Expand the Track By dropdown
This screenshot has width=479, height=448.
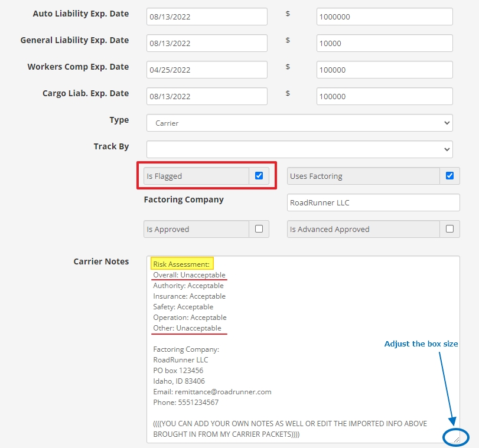(x=299, y=149)
